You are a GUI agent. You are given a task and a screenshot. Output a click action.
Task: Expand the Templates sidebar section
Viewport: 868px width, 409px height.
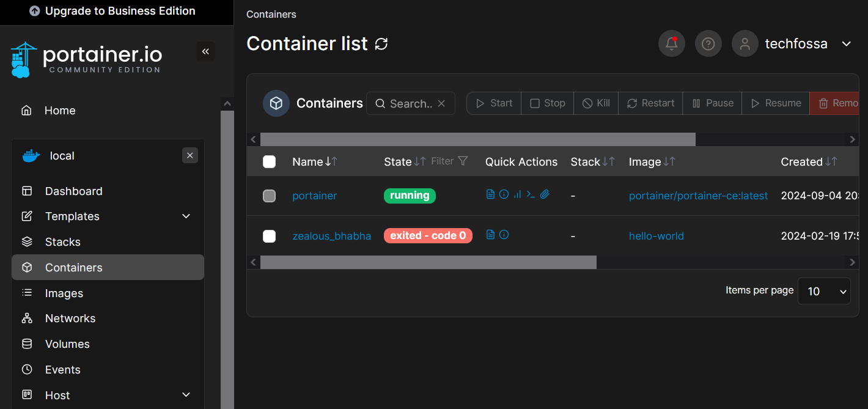pyautogui.click(x=186, y=216)
